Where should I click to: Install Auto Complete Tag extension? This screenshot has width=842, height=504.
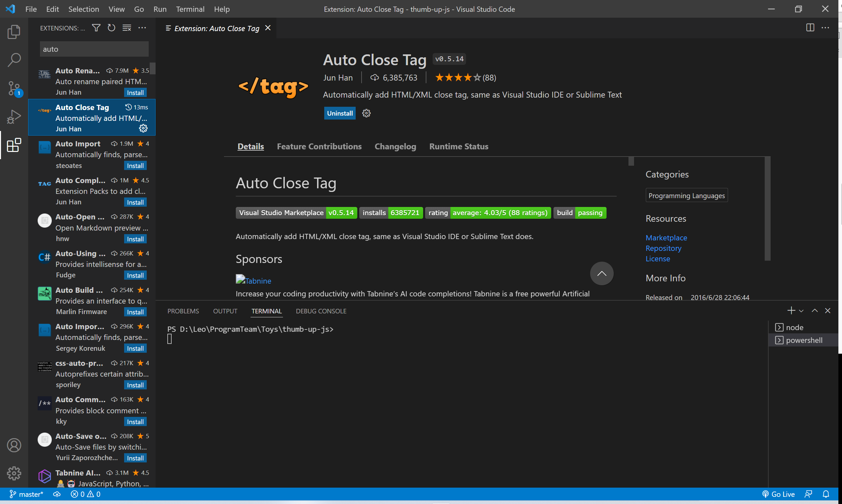click(135, 202)
